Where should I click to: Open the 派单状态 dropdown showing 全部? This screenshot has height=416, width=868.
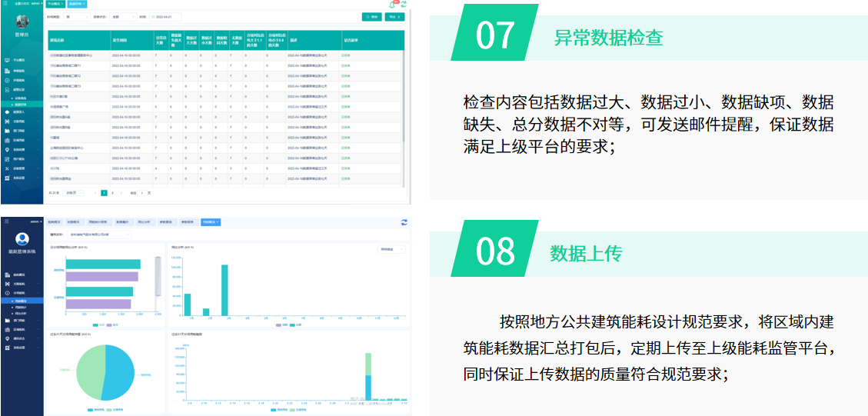click(x=123, y=17)
